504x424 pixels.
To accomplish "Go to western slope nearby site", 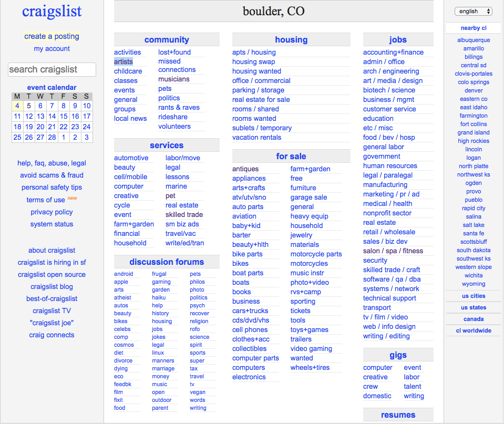I will point(474,267).
